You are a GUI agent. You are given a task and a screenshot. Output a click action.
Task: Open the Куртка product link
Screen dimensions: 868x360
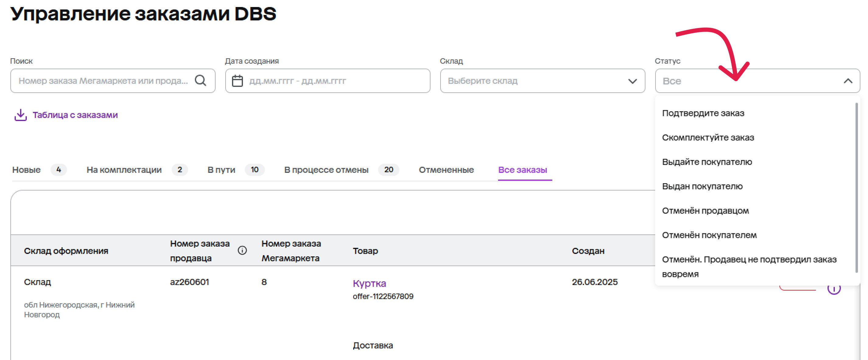pyautogui.click(x=369, y=283)
